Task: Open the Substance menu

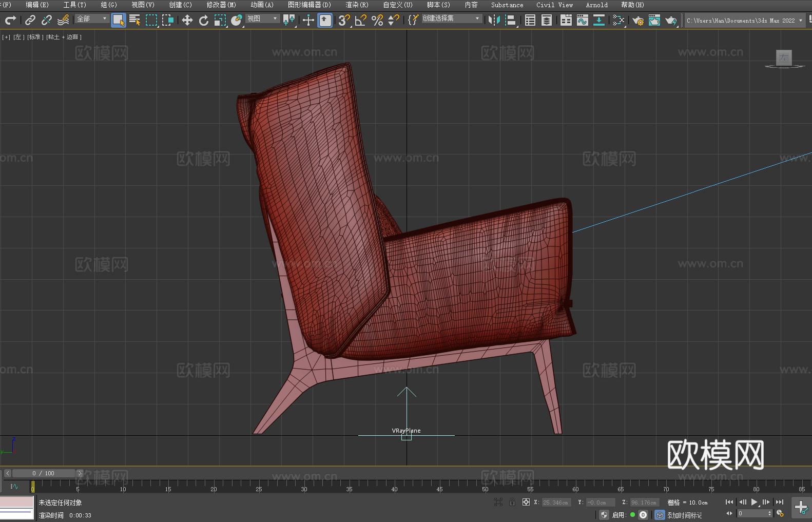Action: 507,5
